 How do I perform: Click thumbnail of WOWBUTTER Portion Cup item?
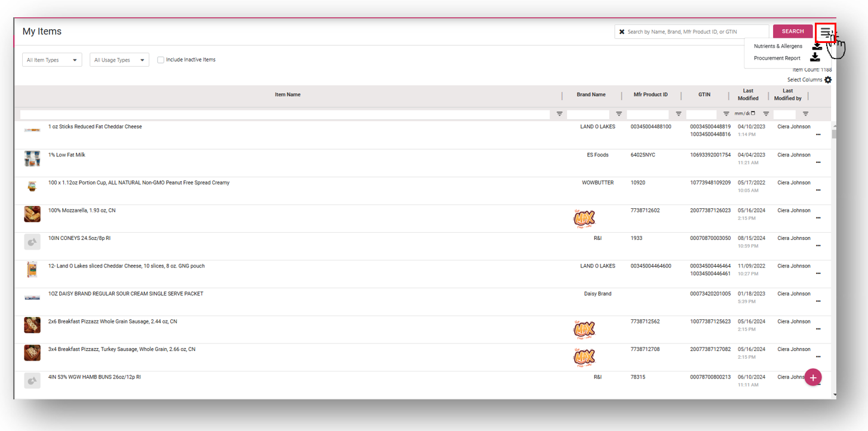[x=32, y=186]
